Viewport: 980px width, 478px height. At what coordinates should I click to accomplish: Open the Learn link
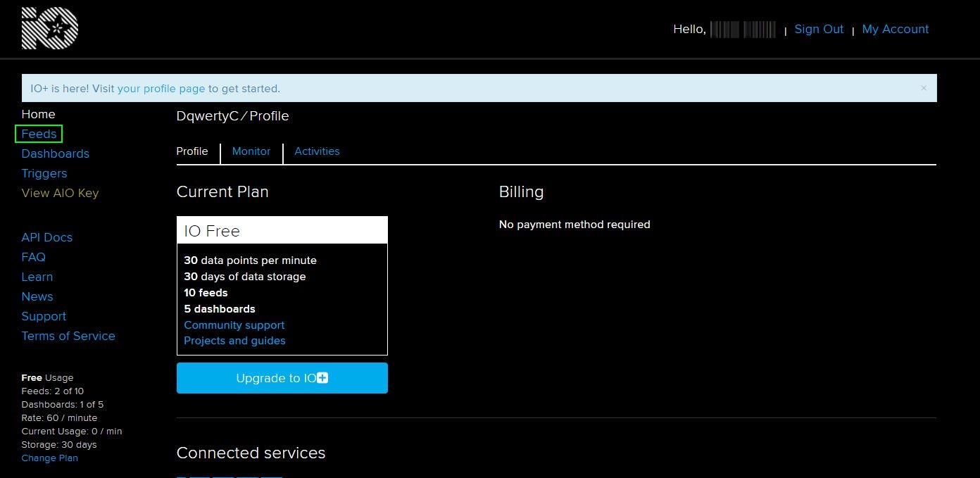point(37,277)
